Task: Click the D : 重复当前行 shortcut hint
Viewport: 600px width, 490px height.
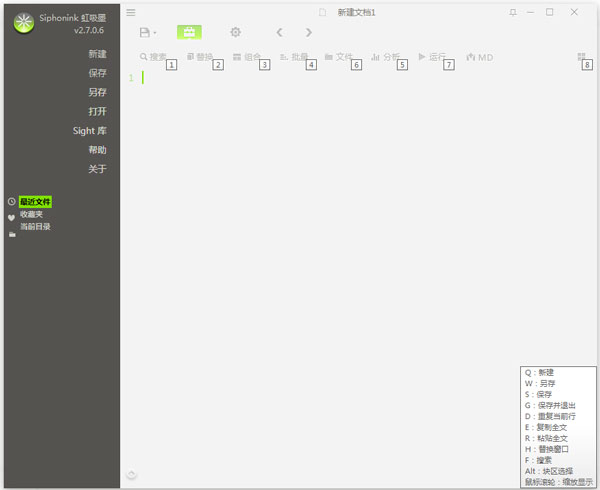Action: (x=550, y=416)
